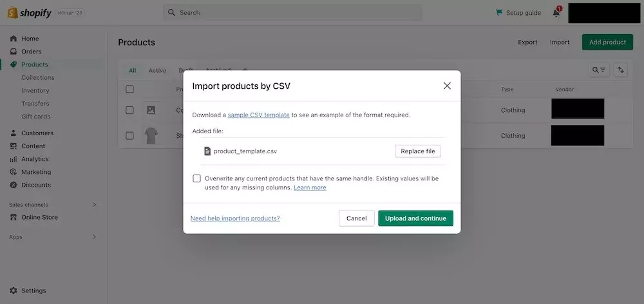Switch to the Active products tab
The image size is (644, 304).
point(157,71)
